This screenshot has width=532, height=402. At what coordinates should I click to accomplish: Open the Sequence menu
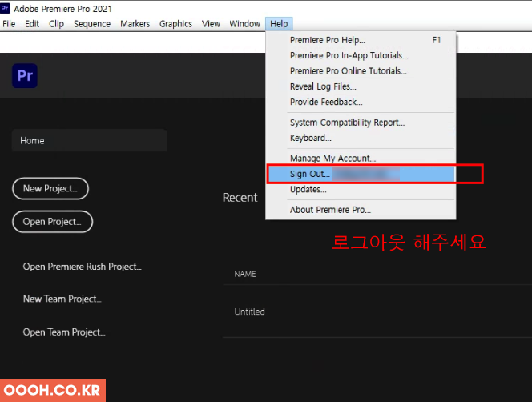92,24
